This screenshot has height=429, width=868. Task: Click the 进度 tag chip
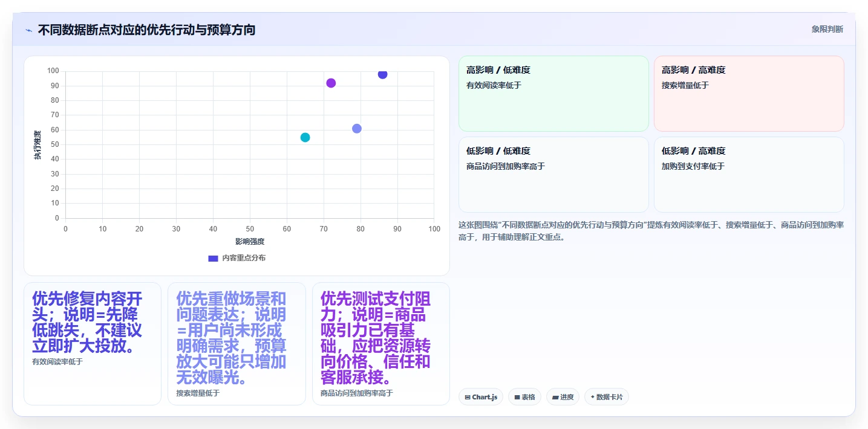pyautogui.click(x=563, y=397)
